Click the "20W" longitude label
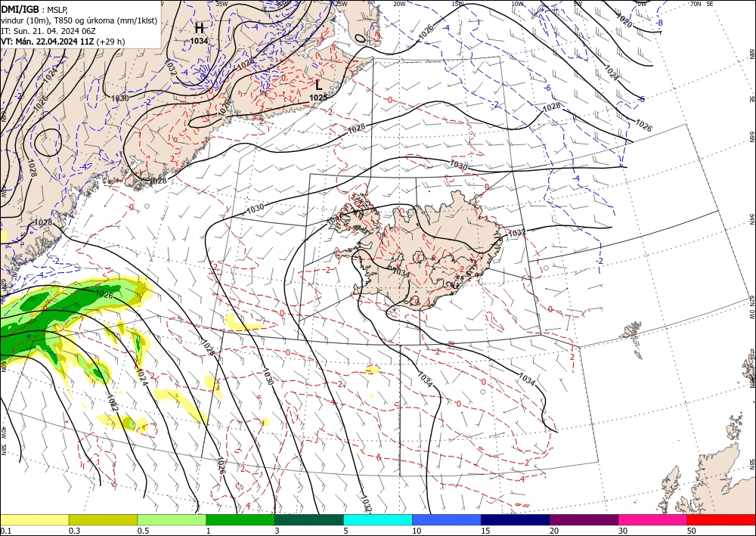The height and width of the screenshot is (536, 756). [x=399, y=3]
